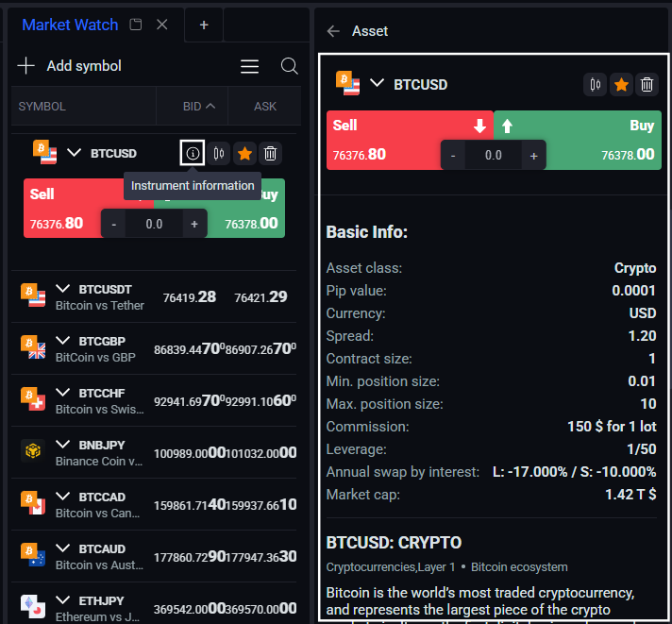Delete BTCUSD using watchlist trash icon
Screen dimensions: 672x624
(271, 153)
